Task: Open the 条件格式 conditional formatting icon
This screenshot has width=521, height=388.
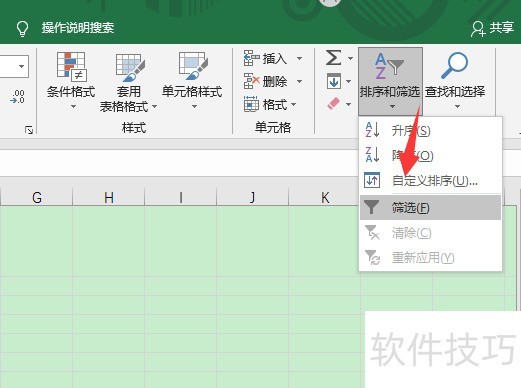Action: click(x=72, y=66)
